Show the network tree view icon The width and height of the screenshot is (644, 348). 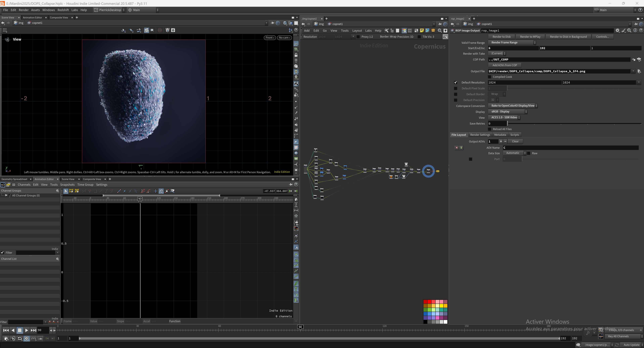click(x=392, y=31)
